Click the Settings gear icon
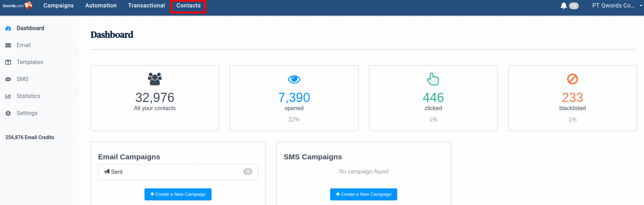This screenshot has height=205, width=644. 8,113
